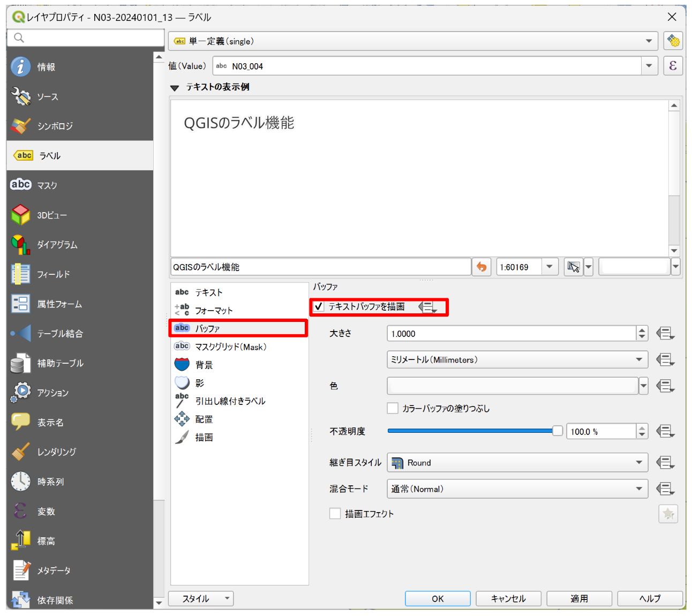Select the 背景 settings tab

[x=239, y=365]
